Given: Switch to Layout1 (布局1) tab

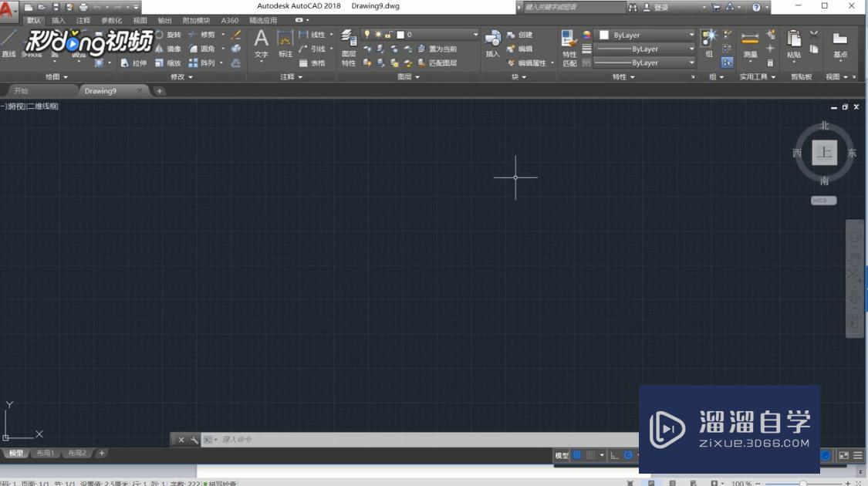Looking at the screenshot, I should point(46,454).
